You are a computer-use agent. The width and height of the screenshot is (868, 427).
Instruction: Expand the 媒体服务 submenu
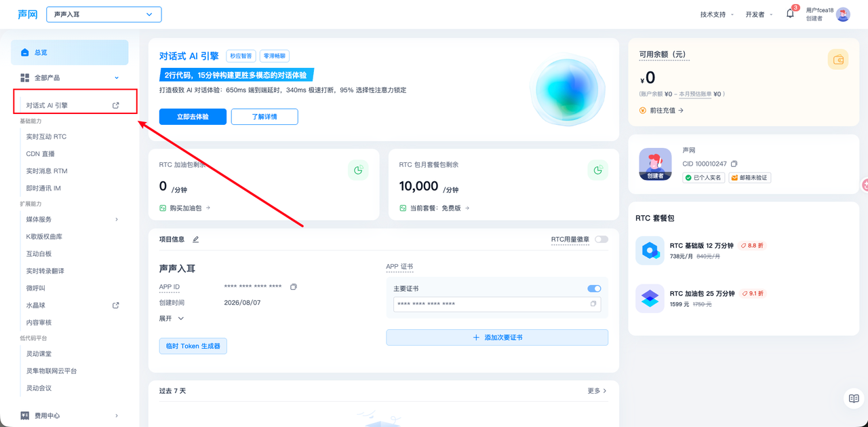pyautogui.click(x=117, y=219)
